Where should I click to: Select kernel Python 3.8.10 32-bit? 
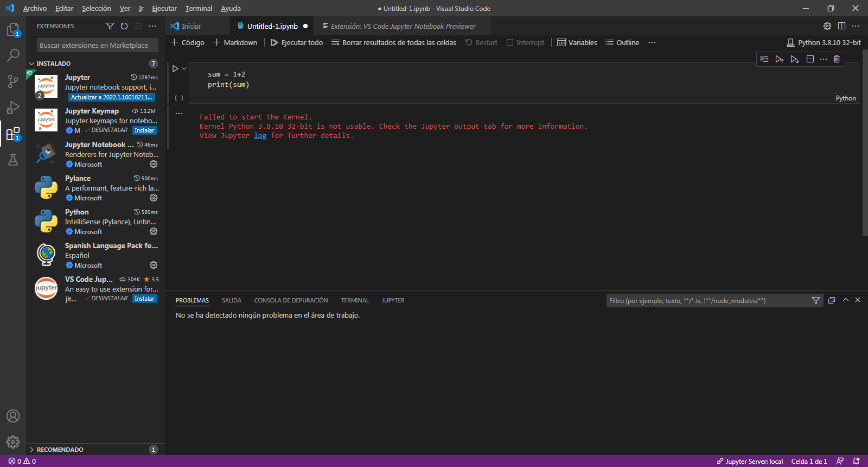coord(824,42)
